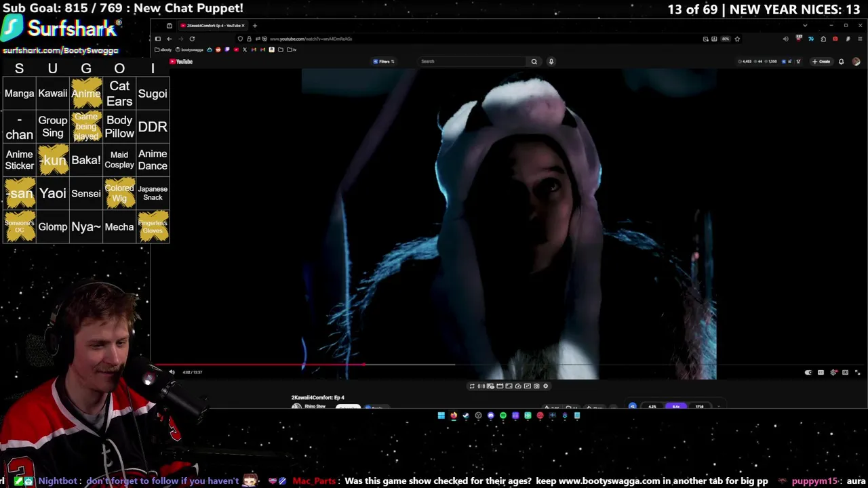
Task: Click the tab audio speaker icon in toolbar
Action: (x=786, y=39)
